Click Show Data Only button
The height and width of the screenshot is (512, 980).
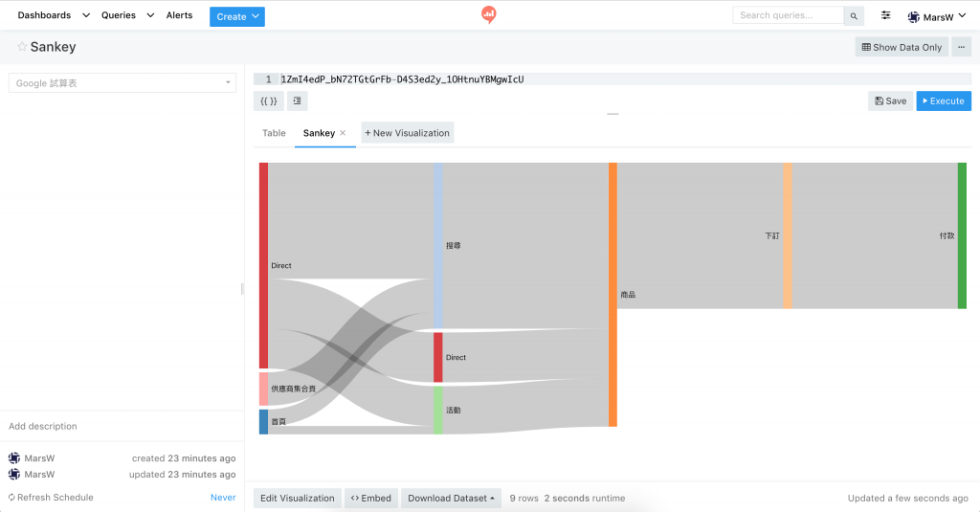pos(902,47)
